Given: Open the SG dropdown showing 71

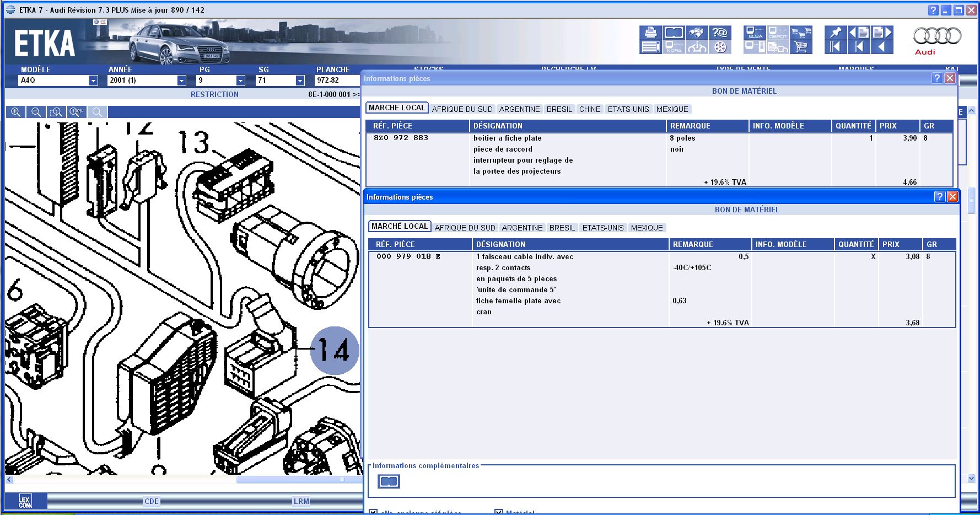Looking at the screenshot, I should tap(300, 80).
